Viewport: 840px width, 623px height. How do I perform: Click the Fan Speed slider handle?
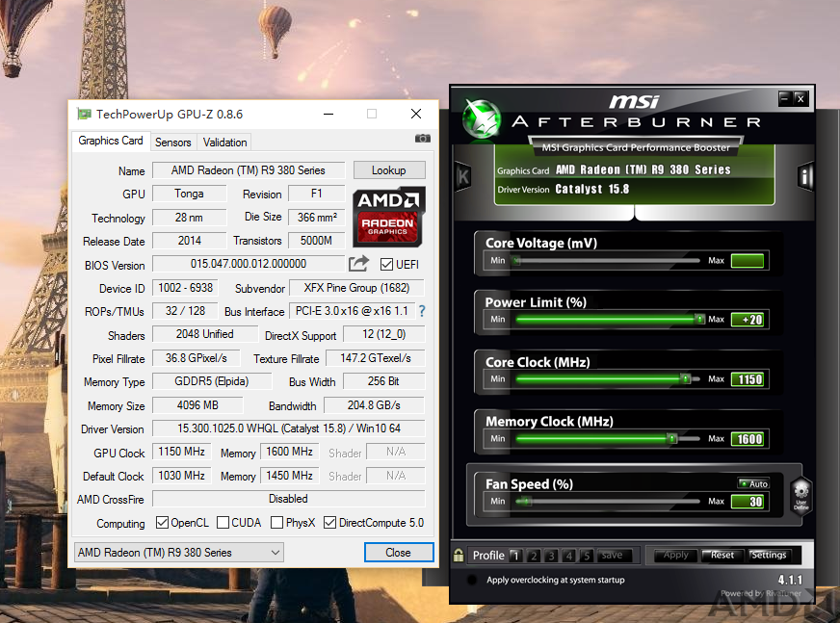point(525,502)
